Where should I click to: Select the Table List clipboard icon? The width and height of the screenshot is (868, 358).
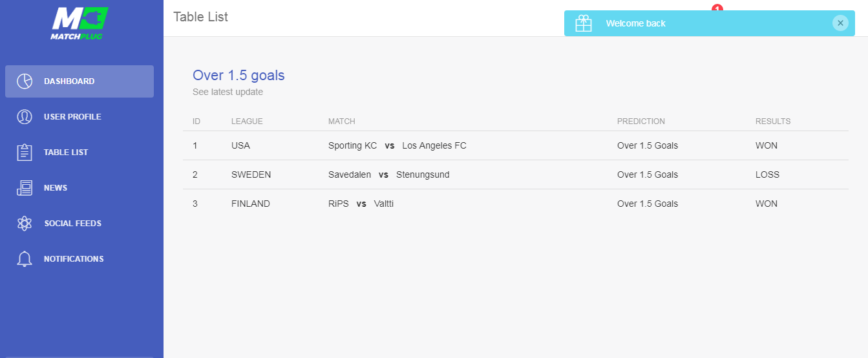point(25,153)
